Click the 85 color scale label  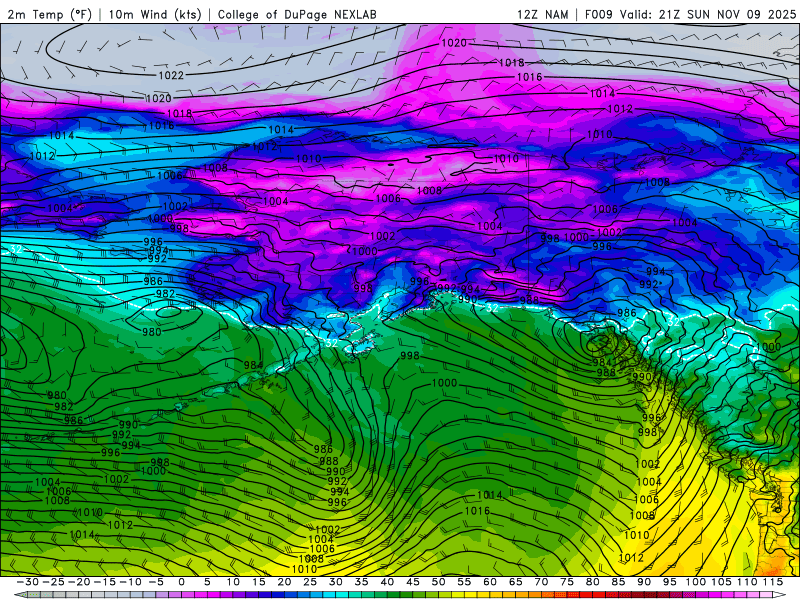pos(618,582)
